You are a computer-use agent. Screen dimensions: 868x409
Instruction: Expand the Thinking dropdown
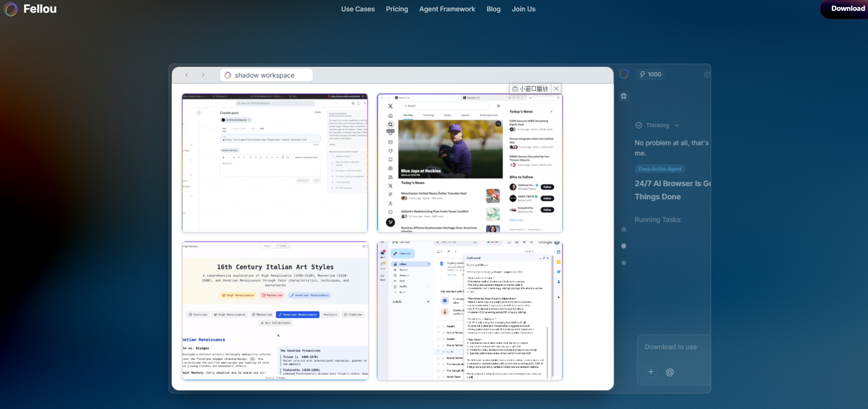pos(676,125)
